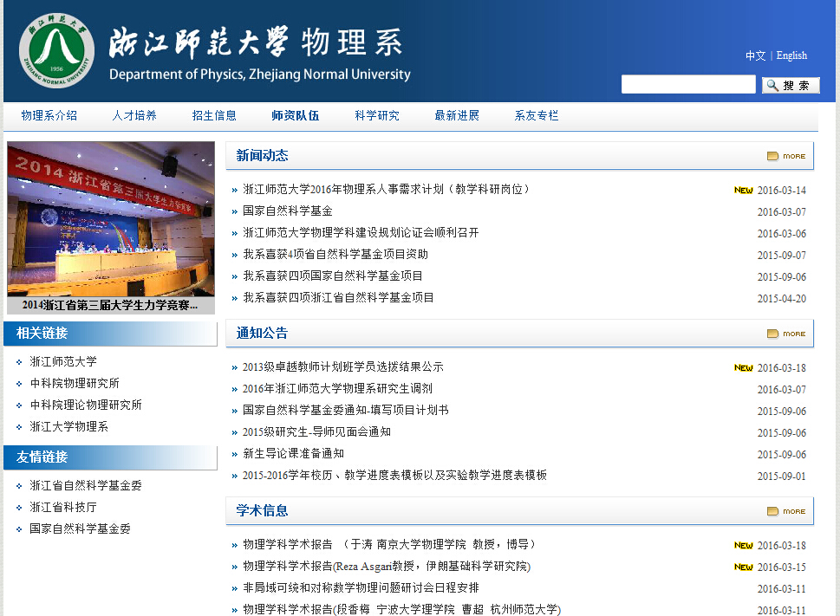The width and height of the screenshot is (840, 616).
Task: Visit 中科院理论物理研究所 link
Action: (86, 405)
